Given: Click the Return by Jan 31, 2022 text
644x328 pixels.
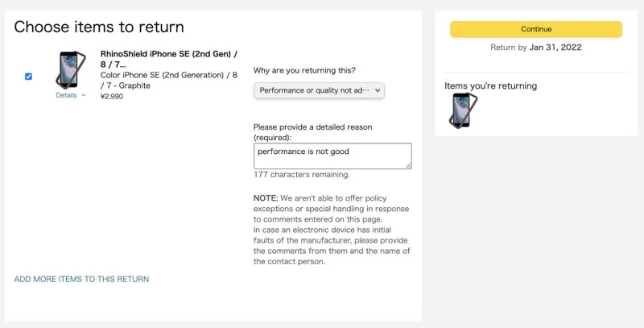Looking at the screenshot, I should click(535, 48).
